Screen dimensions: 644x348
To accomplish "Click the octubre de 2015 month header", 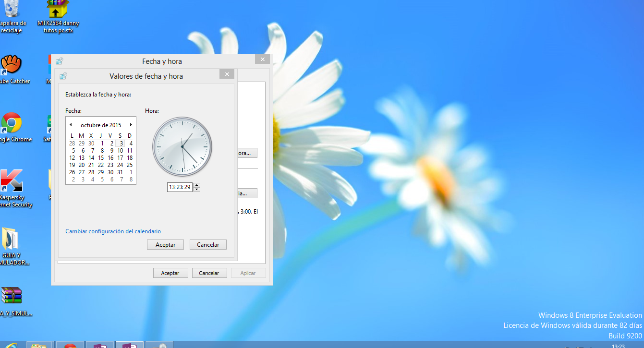I will pyautogui.click(x=101, y=125).
